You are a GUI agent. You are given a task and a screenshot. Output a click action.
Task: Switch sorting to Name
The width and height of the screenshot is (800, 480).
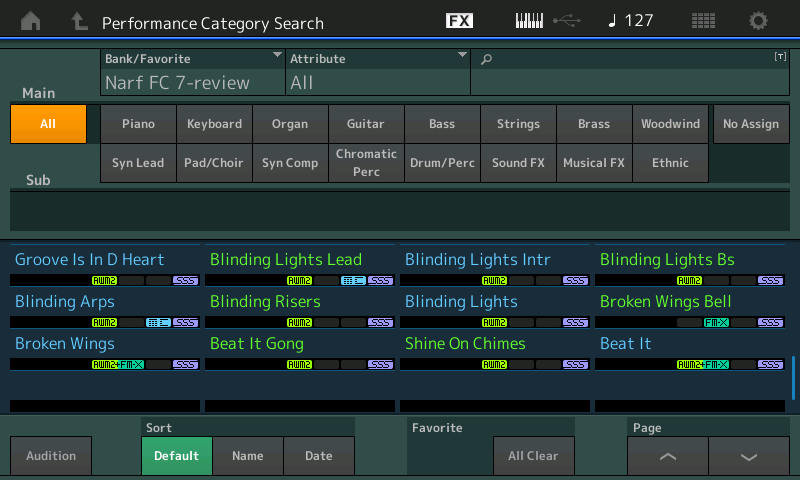248,456
